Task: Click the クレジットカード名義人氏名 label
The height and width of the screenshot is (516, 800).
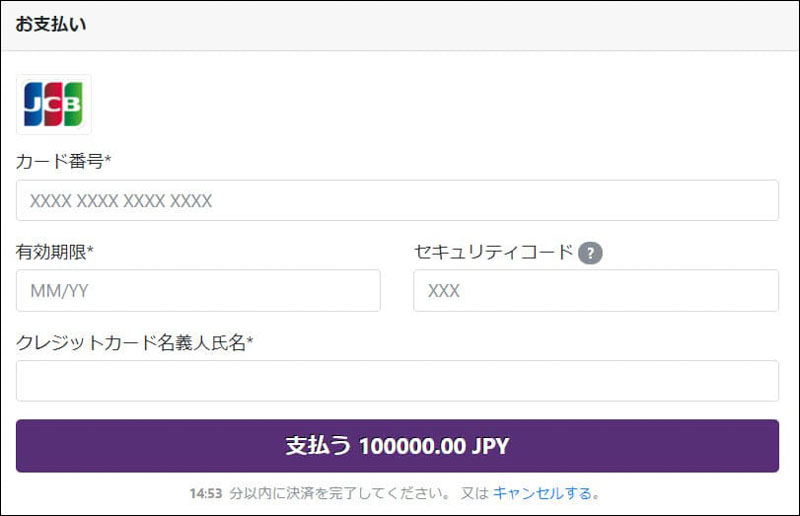Action: [x=130, y=343]
